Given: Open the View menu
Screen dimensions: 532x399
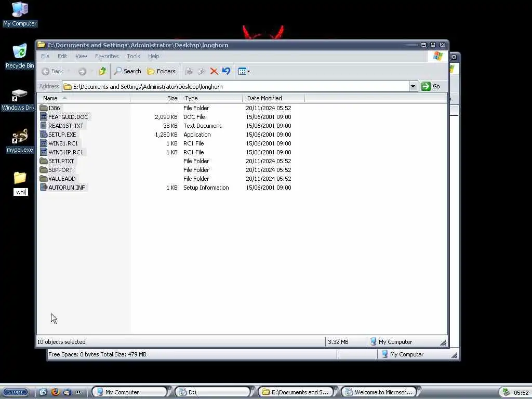Looking at the screenshot, I should click(x=81, y=56).
